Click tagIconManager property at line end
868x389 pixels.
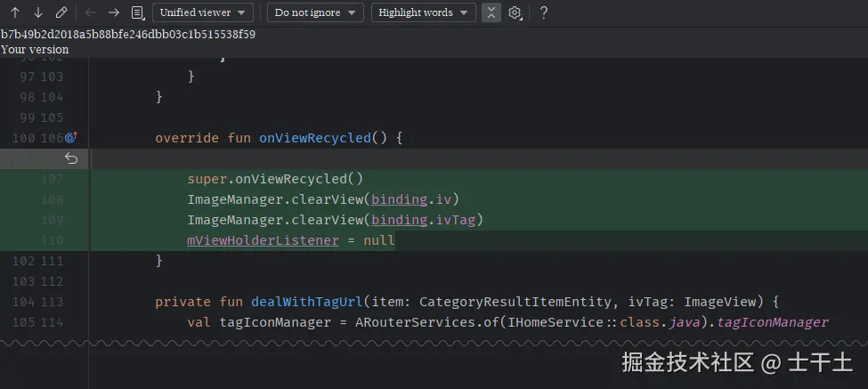coord(773,322)
